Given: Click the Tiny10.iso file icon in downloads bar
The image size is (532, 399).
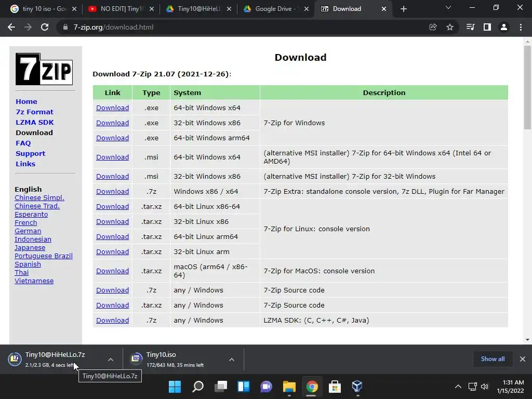Looking at the screenshot, I should coord(136,358).
